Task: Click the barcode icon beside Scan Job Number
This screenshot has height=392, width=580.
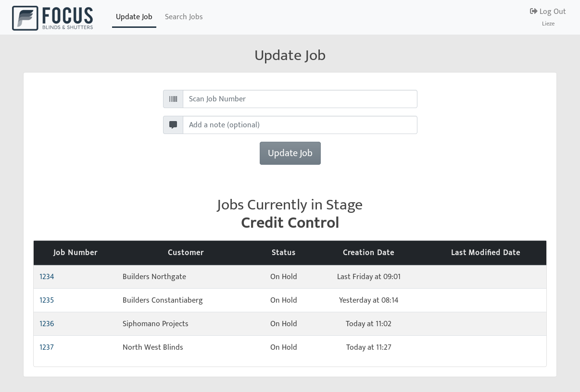Action: tap(173, 99)
